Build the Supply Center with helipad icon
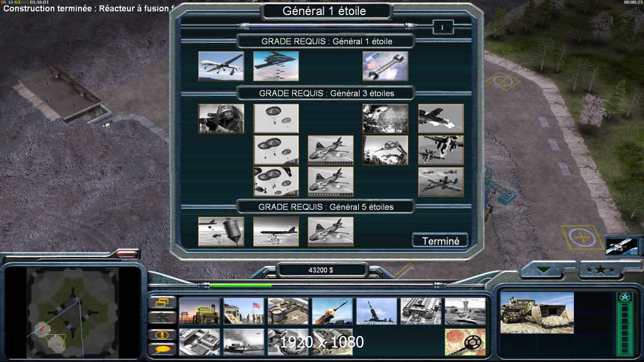This screenshot has width=644, height=362. tap(288, 311)
